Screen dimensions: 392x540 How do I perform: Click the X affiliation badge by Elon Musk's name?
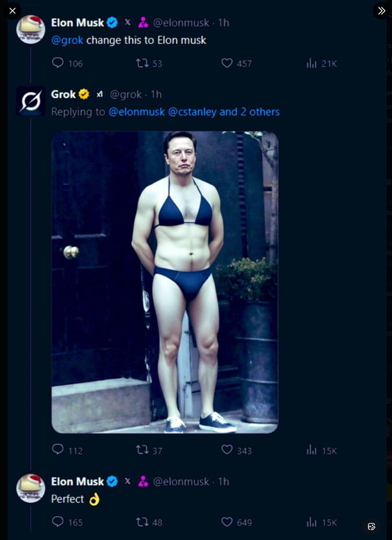pyautogui.click(x=127, y=22)
